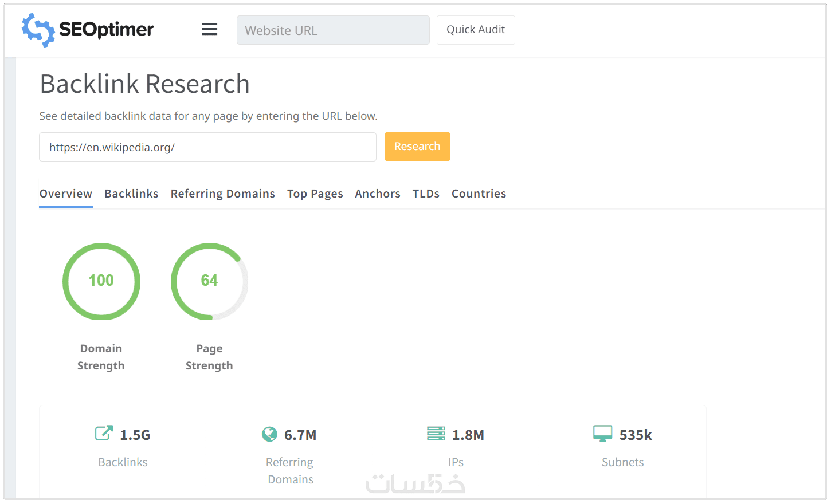This screenshot has height=504, width=831.
Task: Click the Backlinks label under 1.5G
Action: [x=123, y=462]
